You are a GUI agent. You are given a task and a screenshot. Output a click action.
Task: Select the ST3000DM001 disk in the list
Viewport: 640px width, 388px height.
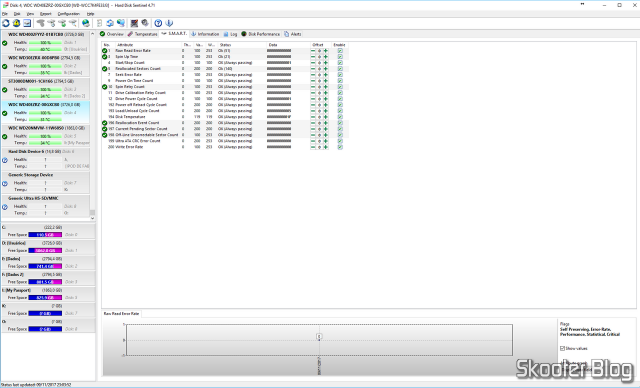coord(45,89)
